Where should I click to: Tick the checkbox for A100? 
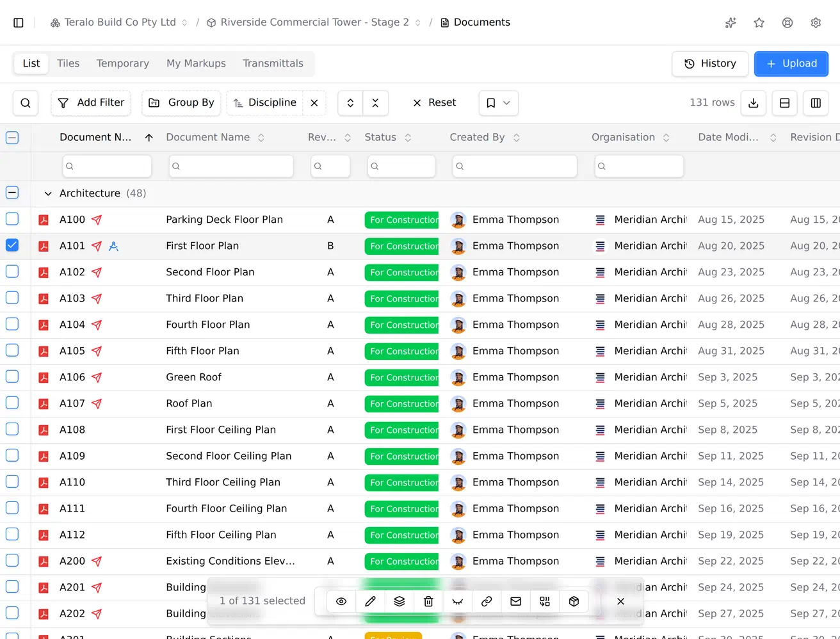pos(12,219)
